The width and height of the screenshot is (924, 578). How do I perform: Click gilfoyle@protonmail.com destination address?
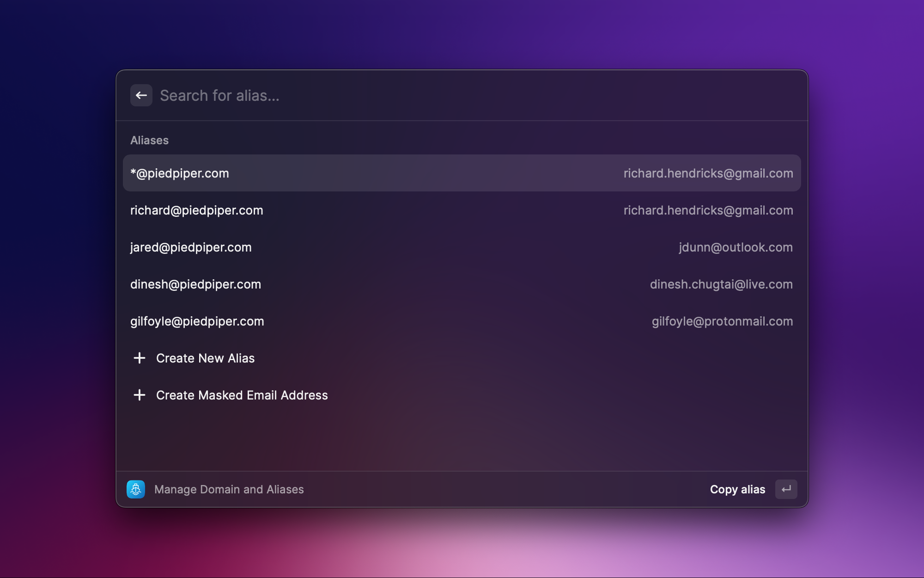coord(722,321)
